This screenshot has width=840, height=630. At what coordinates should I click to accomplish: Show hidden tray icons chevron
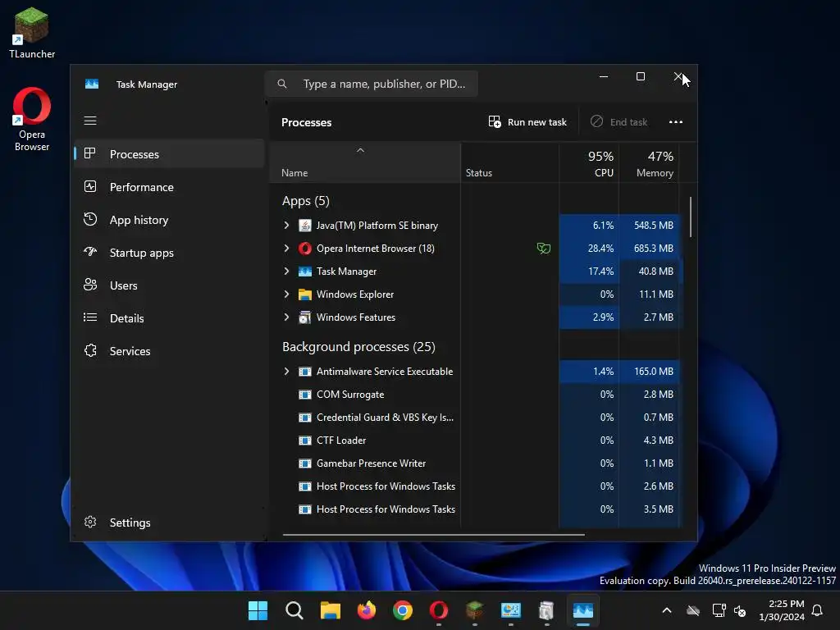(x=666, y=610)
